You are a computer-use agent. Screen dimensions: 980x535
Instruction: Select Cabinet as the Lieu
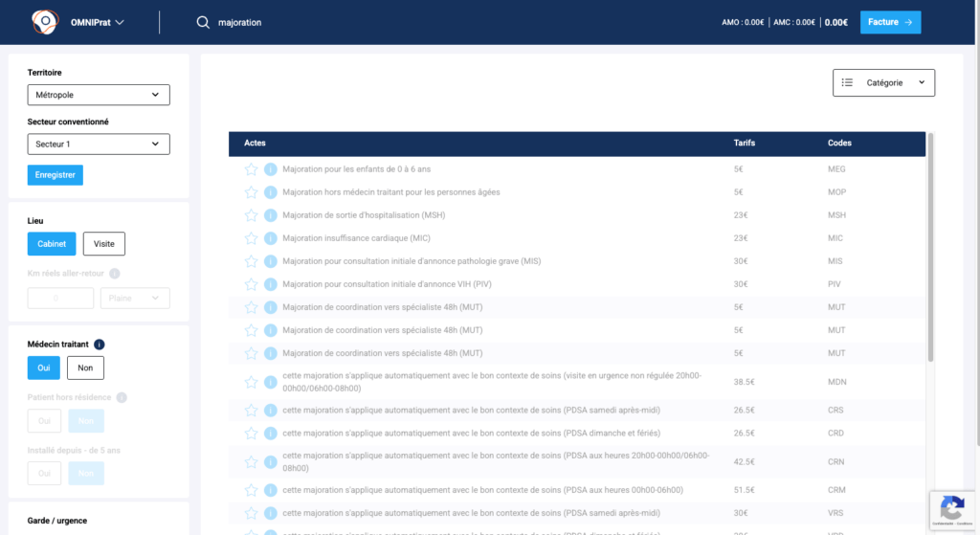[52, 244]
